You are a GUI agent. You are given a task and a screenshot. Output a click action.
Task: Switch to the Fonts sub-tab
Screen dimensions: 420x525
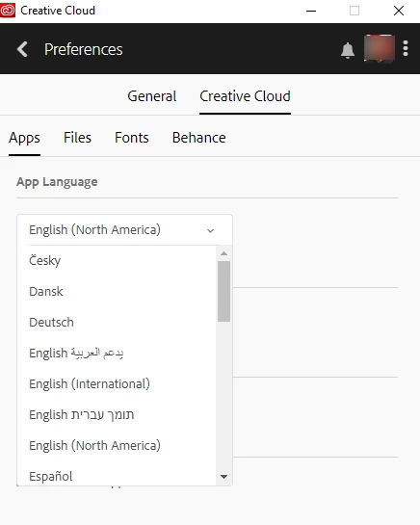pyautogui.click(x=132, y=138)
